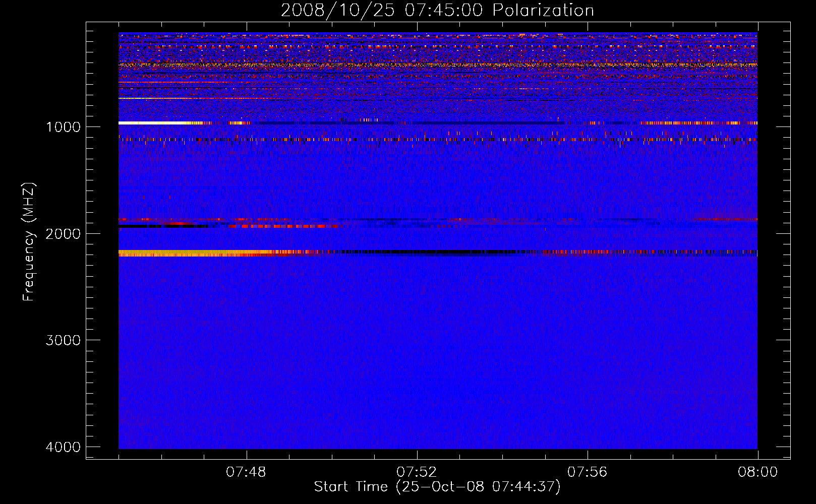816x504 pixels.
Task: Click the 3000 frequency tick label
Action: 63,340
